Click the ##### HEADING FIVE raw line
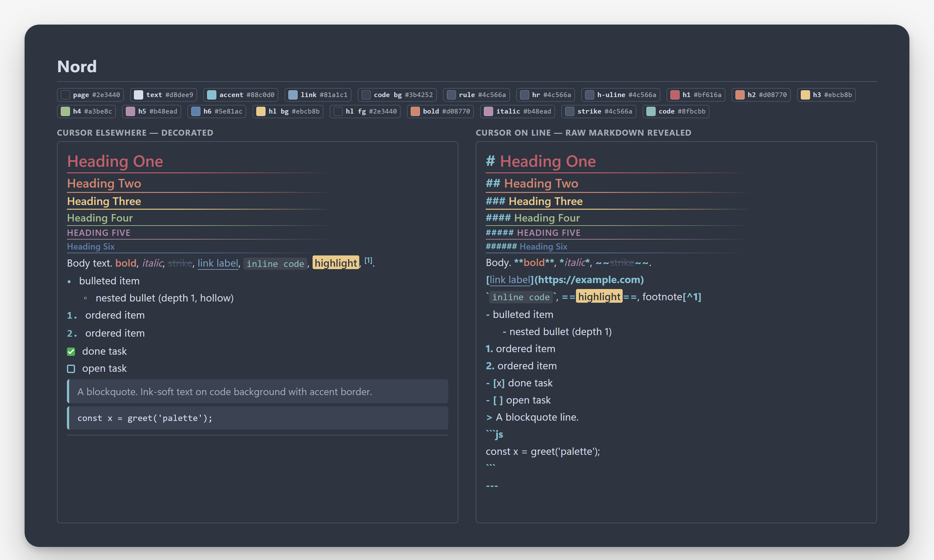 [533, 233]
